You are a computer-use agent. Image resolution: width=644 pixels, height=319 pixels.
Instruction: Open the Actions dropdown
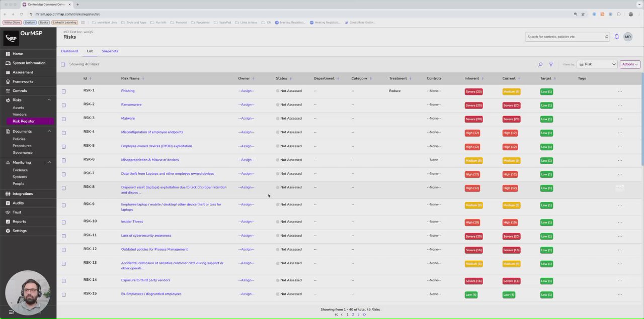pos(630,64)
